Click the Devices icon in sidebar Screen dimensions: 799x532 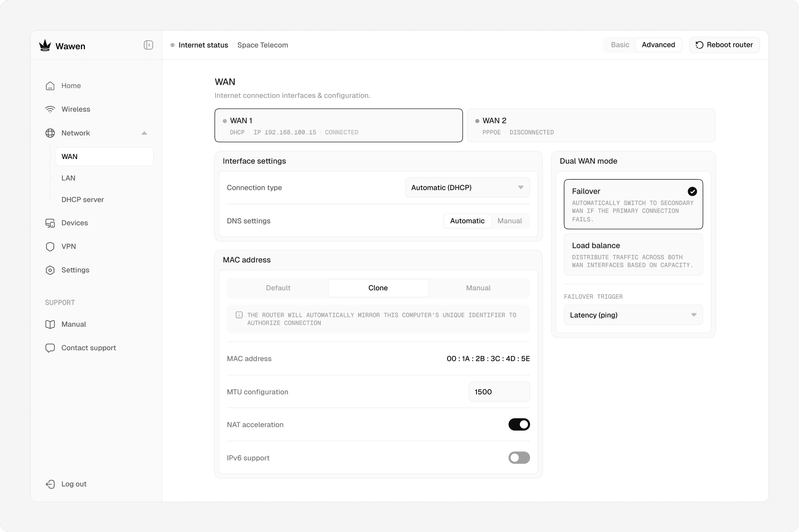[50, 223]
